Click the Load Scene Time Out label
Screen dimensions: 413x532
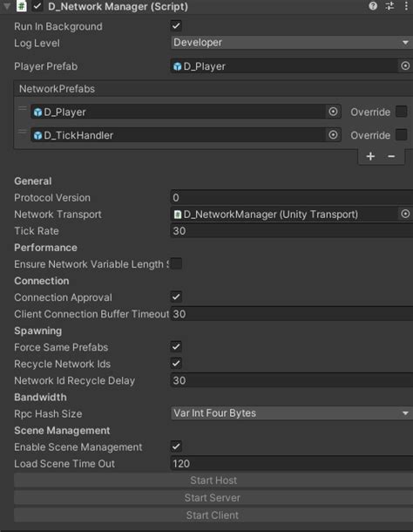click(x=64, y=464)
